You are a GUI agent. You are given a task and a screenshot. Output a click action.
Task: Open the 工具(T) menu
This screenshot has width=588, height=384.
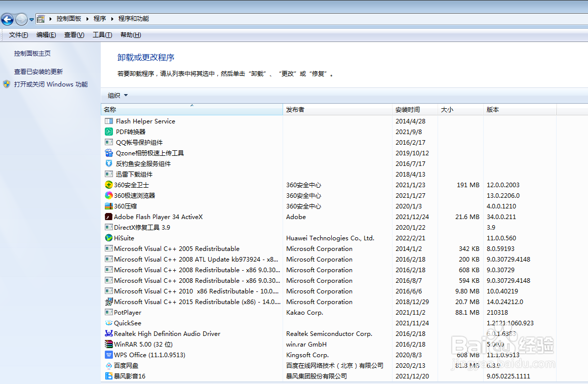[x=102, y=35]
